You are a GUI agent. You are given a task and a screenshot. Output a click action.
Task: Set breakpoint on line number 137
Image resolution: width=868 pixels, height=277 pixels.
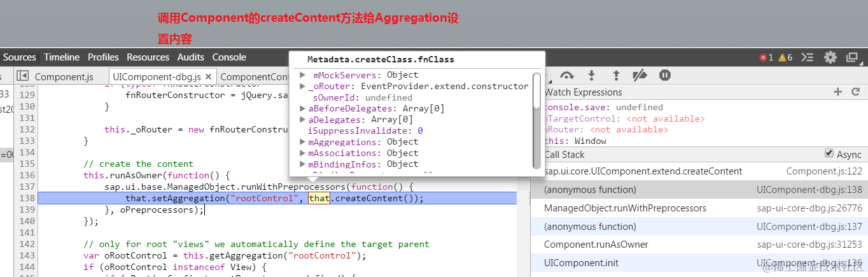pyautogui.click(x=26, y=187)
